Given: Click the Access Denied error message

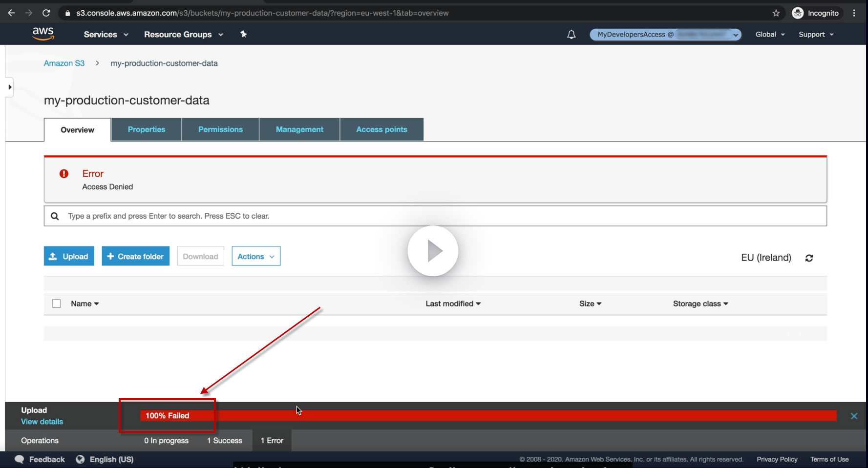Looking at the screenshot, I should pos(107,187).
